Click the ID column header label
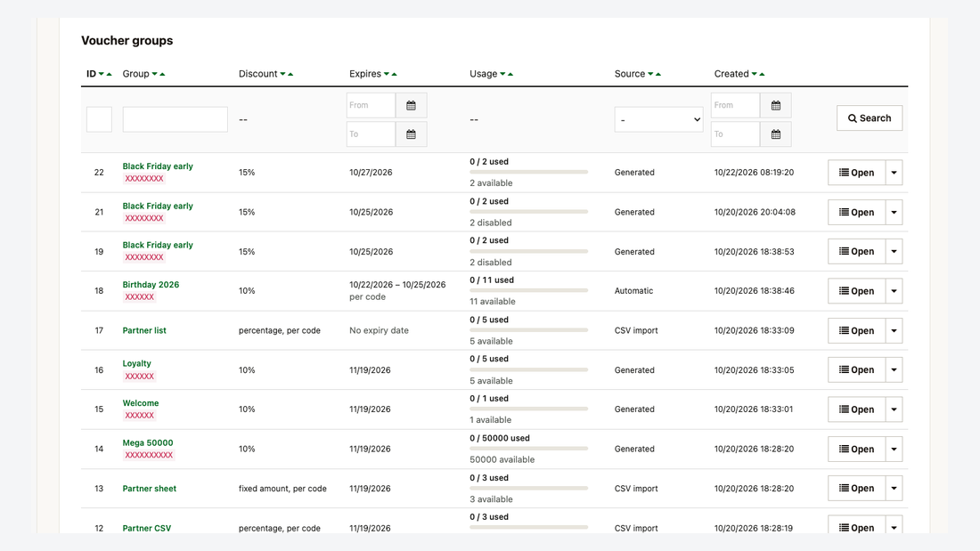 91,74
